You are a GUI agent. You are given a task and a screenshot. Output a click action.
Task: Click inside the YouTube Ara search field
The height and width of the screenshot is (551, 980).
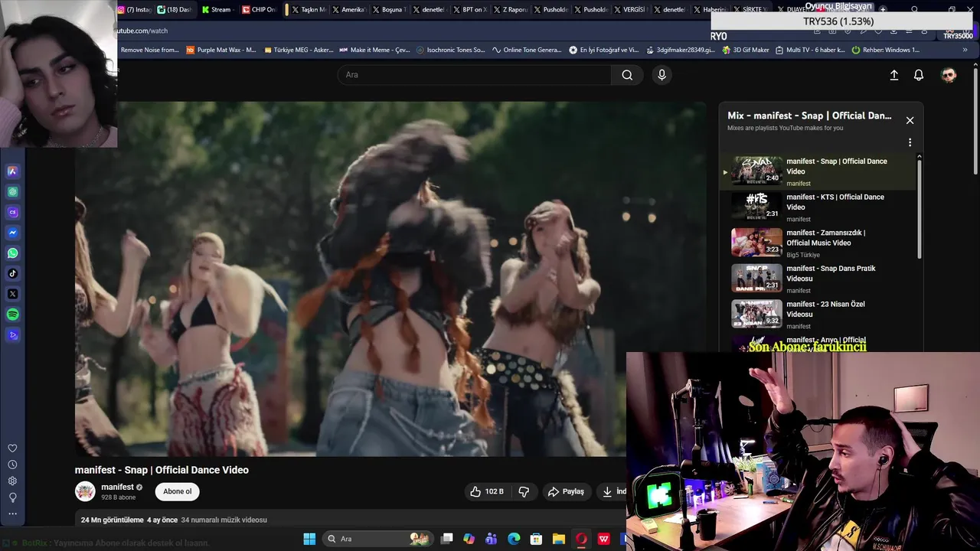pos(475,75)
